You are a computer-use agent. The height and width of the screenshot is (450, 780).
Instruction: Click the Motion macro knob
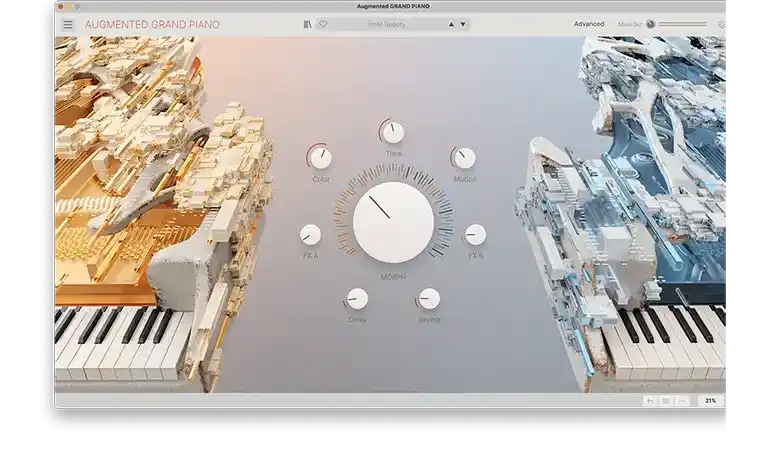465,158
